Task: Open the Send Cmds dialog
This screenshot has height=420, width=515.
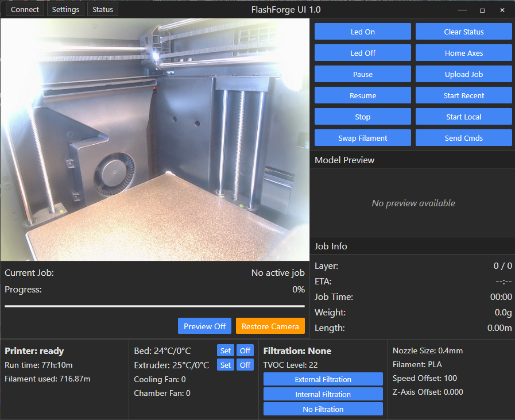Action: (x=464, y=138)
